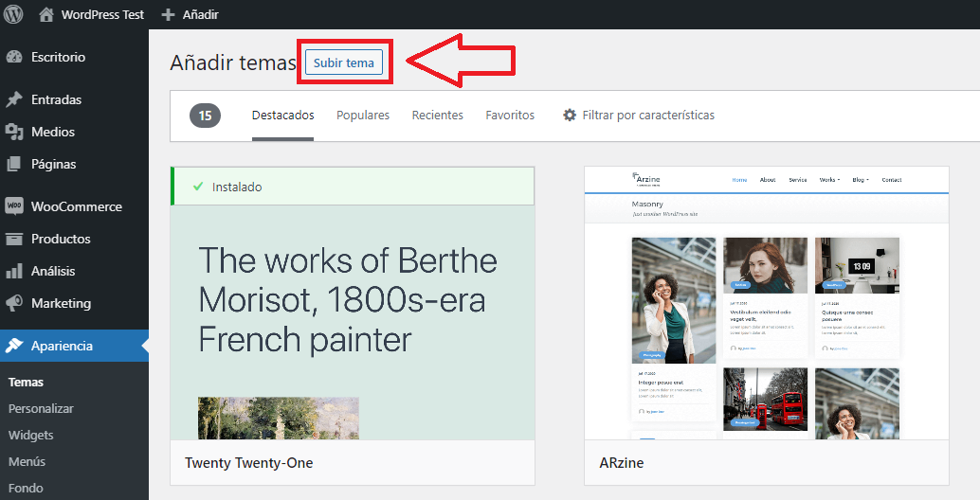This screenshot has width=980, height=500.
Task: Open the Menús submenu link
Action: 27,462
